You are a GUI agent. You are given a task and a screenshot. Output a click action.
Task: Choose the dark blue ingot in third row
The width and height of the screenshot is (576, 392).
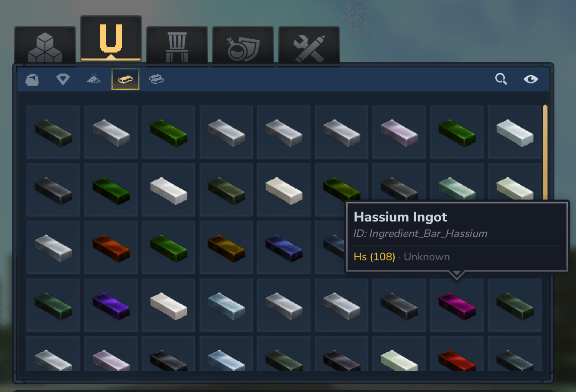284,248
